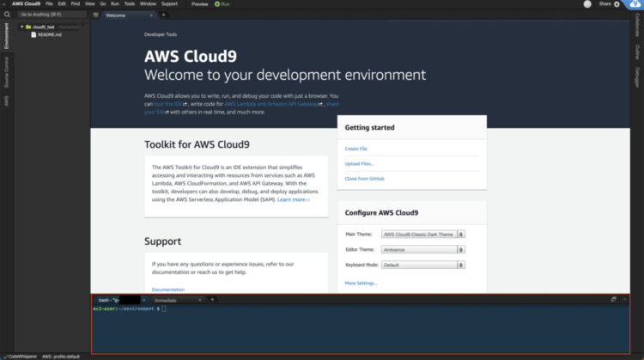Image resolution: width=644 pixels, height=360 pixels.
Task: Maximize the terminal panel with the expand icon
Action: (614, 299)
